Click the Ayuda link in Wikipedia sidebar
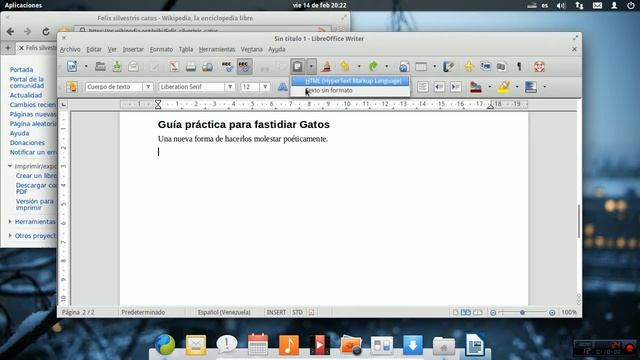This screenshot has height=360, width=640. click(x=19, y=133)
